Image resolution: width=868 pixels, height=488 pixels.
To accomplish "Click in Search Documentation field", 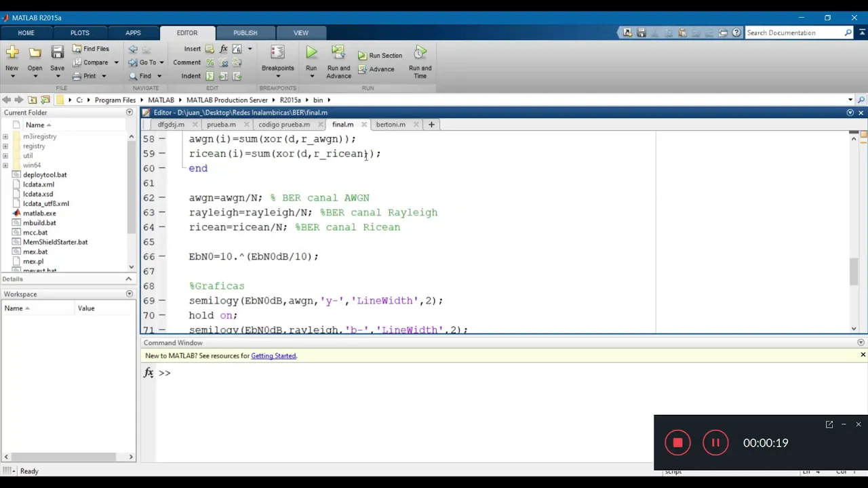I will pos(794,33).
